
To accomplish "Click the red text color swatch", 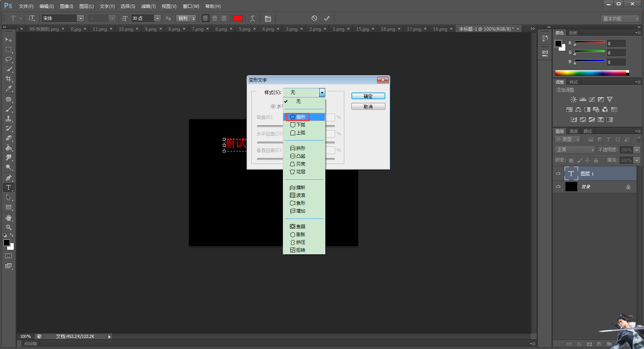I will (237, 18).
